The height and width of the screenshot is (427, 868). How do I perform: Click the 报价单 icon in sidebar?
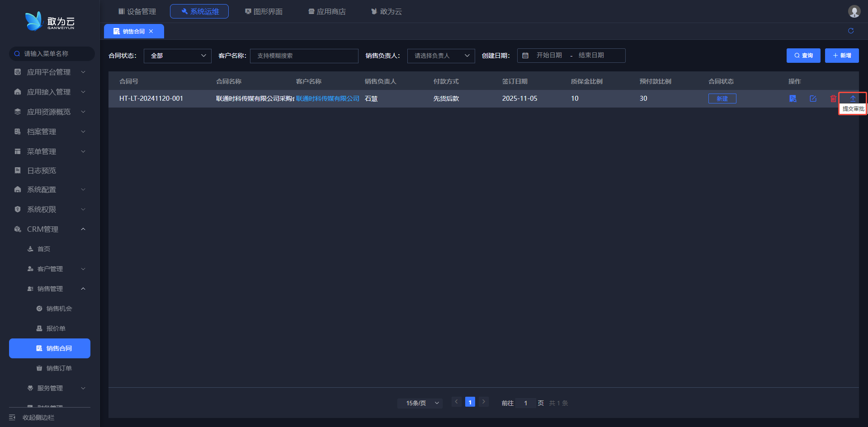pyautogui.click(x=39, y=328)
